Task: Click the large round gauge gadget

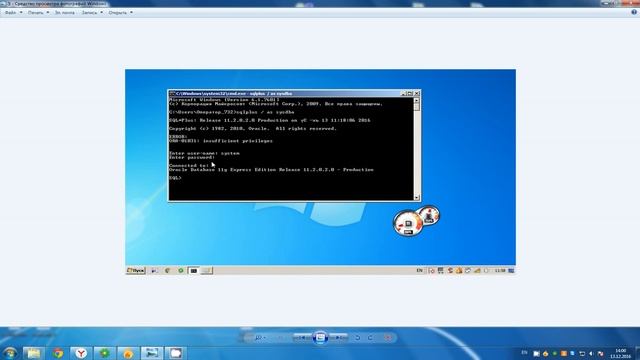Action: click(x=408, y=224)
